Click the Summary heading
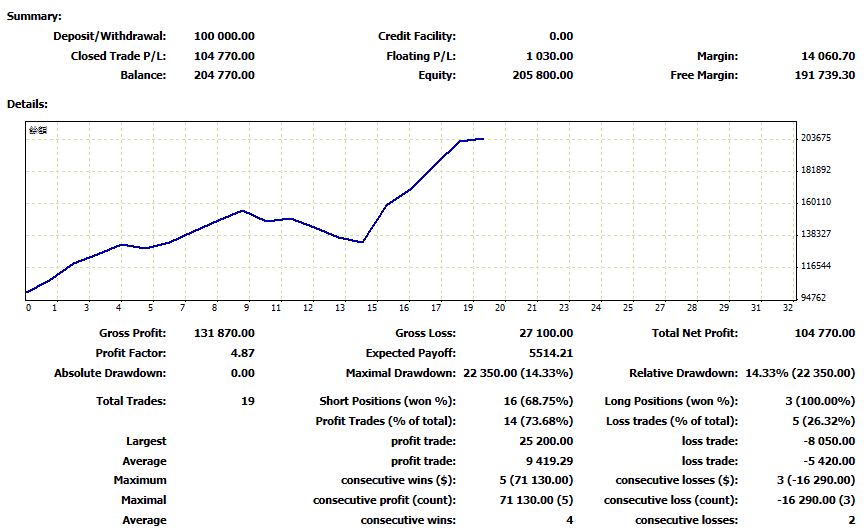This screenshot has height=530, width=864. click(34, 17)
